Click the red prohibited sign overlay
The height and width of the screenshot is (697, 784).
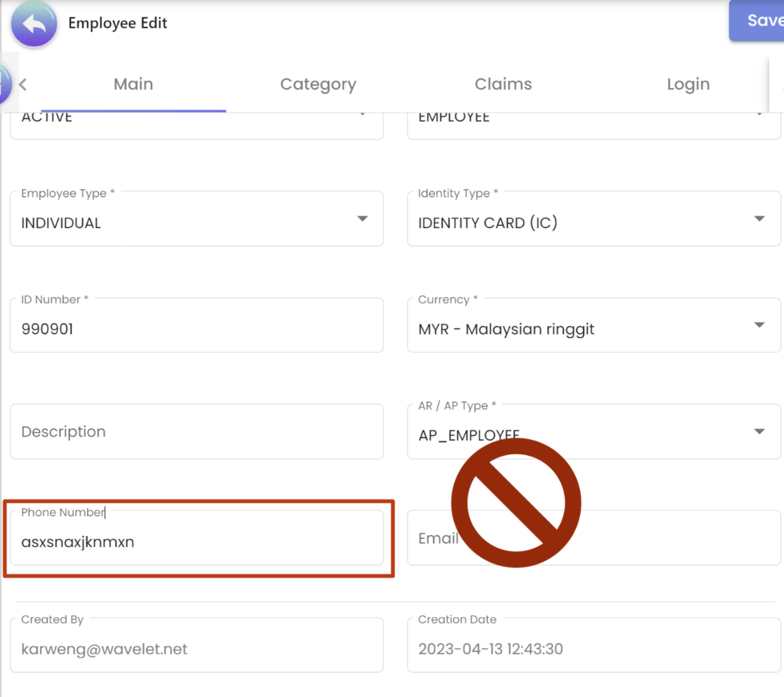coord(516,503)
